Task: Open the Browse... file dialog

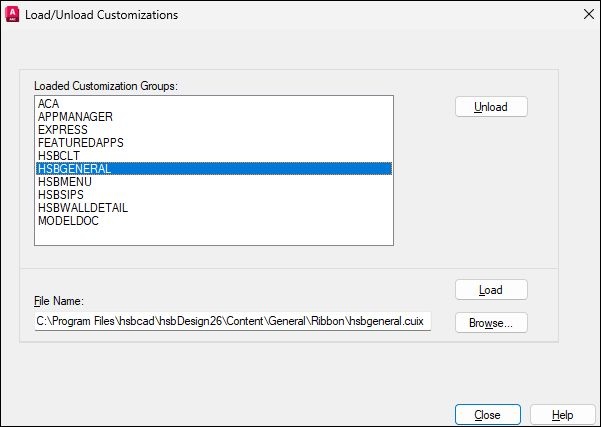Action: tap(491, 323)
